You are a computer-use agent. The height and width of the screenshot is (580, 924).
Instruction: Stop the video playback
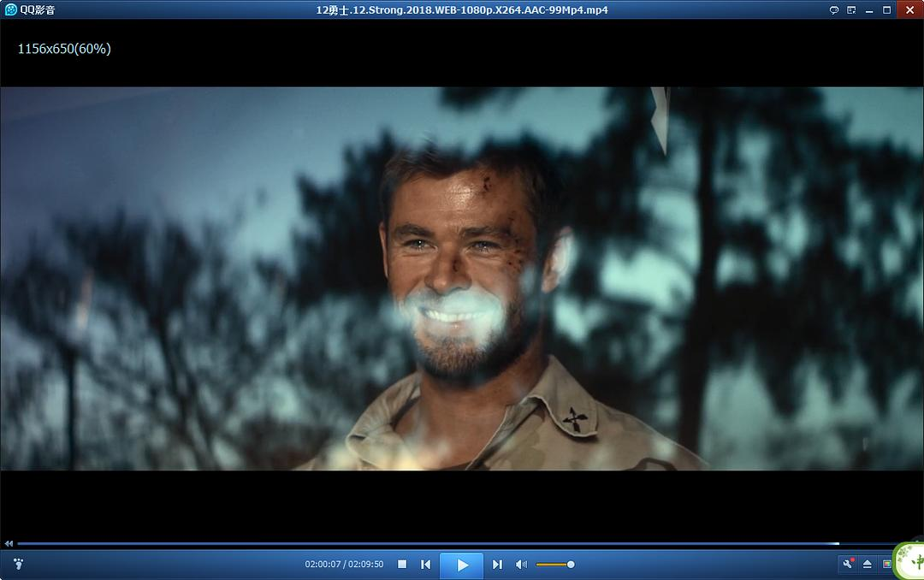click(x=402, y=565)
